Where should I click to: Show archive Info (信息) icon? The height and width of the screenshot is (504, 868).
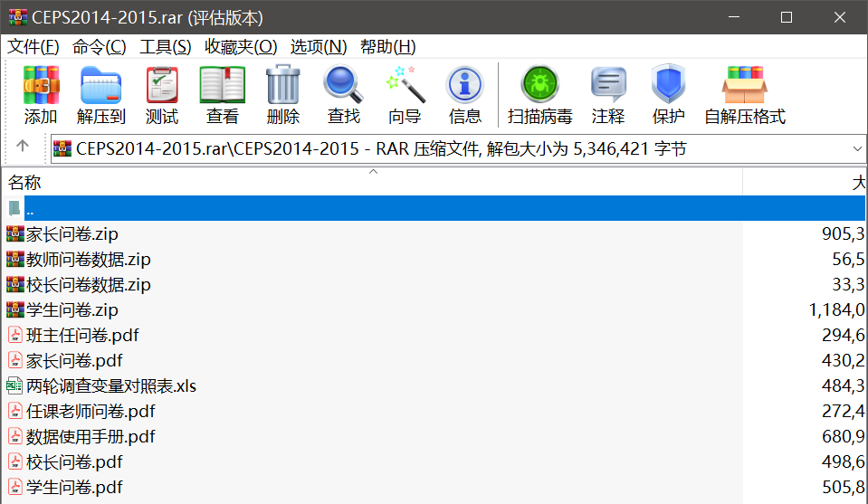point(465,85)
